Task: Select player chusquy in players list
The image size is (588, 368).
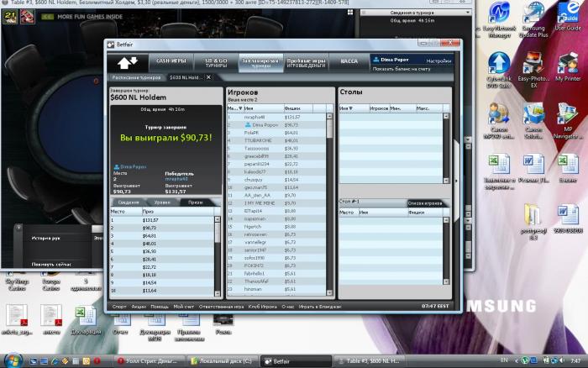Action: (276, 180)
